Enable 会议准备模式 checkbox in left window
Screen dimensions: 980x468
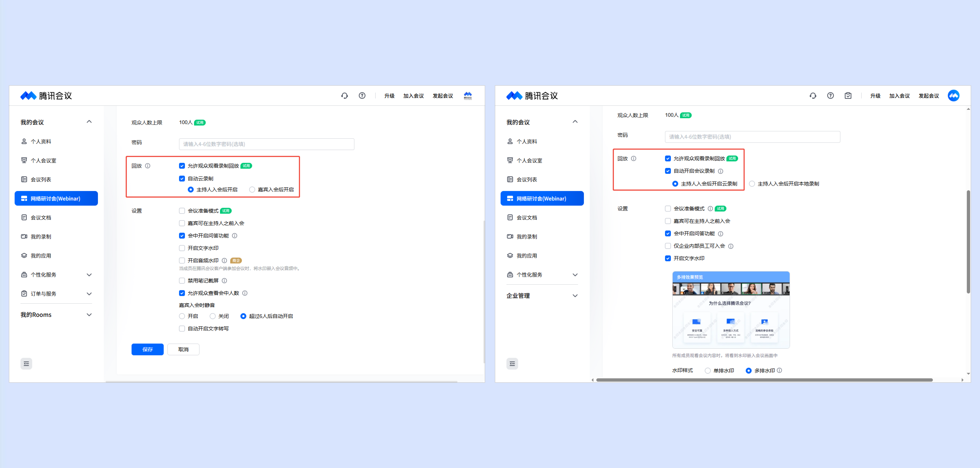[x=182, y=211]
